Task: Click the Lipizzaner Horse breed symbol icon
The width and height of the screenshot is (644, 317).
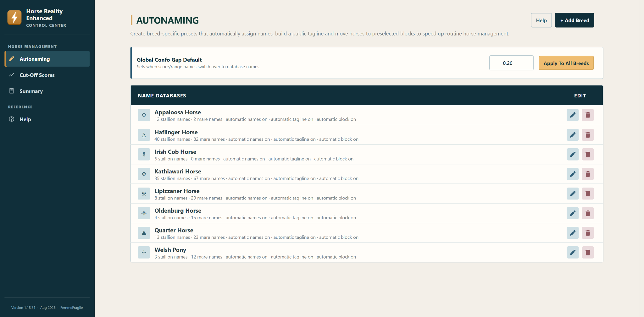Action: tap(144, 194)
